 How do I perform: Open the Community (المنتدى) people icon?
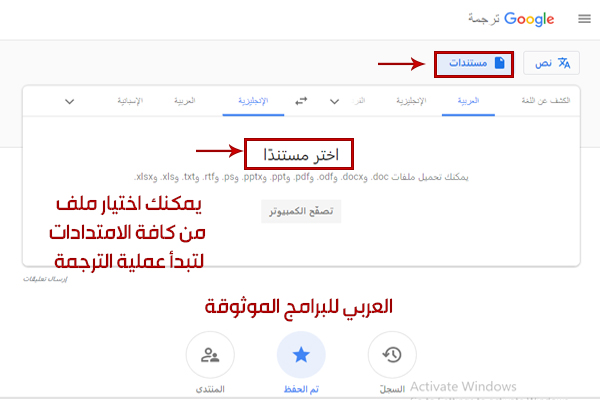click(x=210, y=355)
